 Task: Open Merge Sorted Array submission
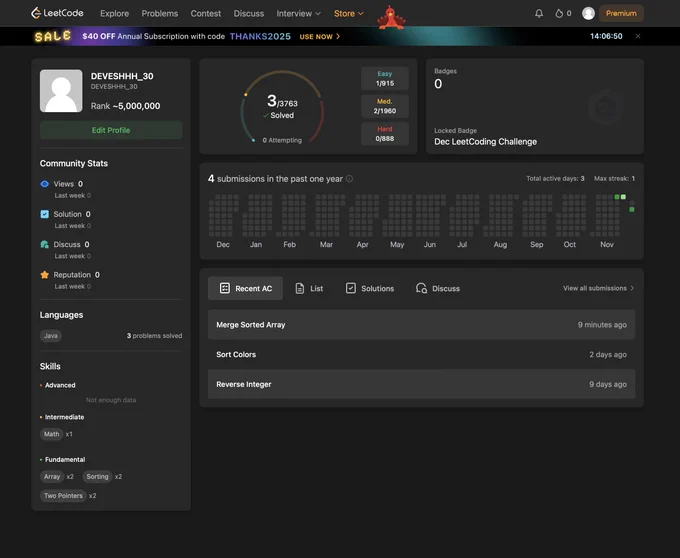(422, 325)
